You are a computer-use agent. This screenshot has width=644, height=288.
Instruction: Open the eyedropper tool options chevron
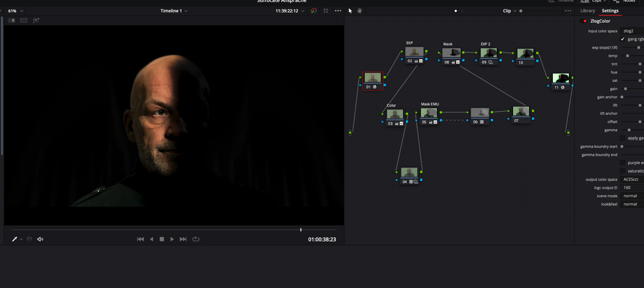pos(21,239)
